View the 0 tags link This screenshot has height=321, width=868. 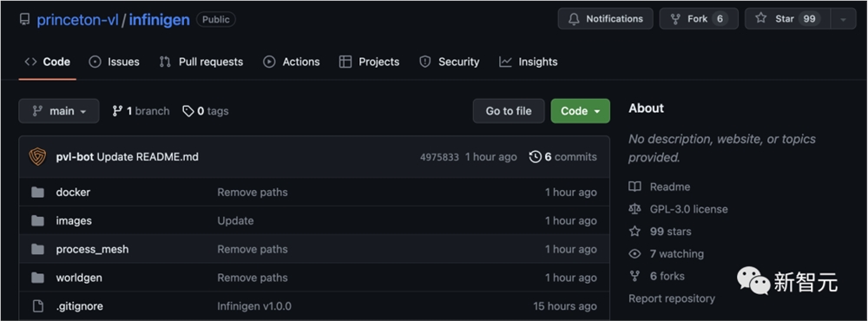206,111
